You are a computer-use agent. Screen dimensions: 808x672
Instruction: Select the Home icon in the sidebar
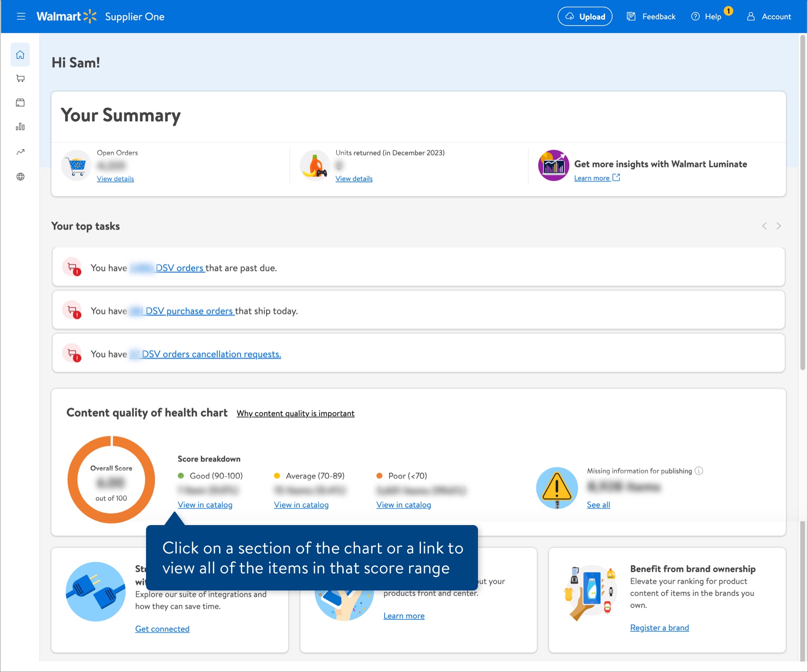pos(20,54)
